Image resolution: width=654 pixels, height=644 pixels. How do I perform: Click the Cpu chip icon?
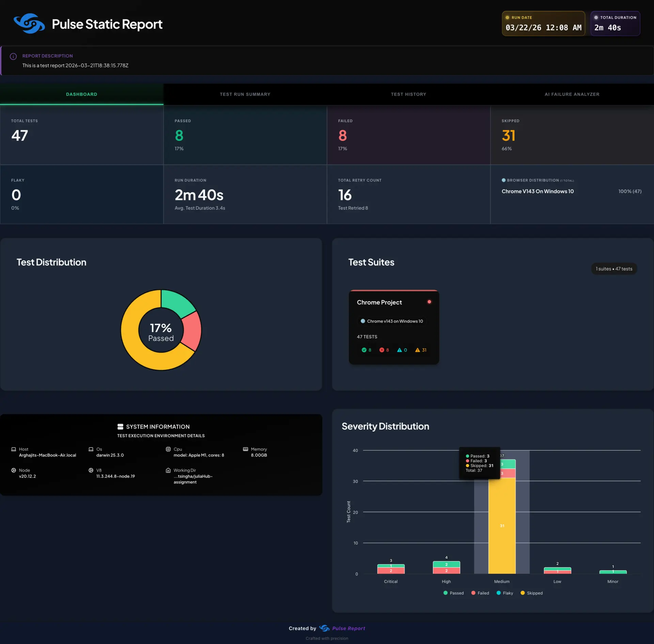coord(168,449)
